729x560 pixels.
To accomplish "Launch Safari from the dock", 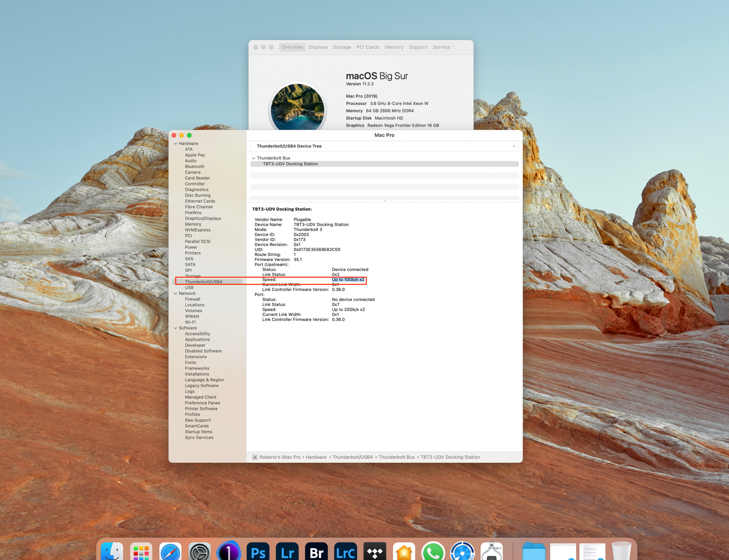I will pos(170,552).
